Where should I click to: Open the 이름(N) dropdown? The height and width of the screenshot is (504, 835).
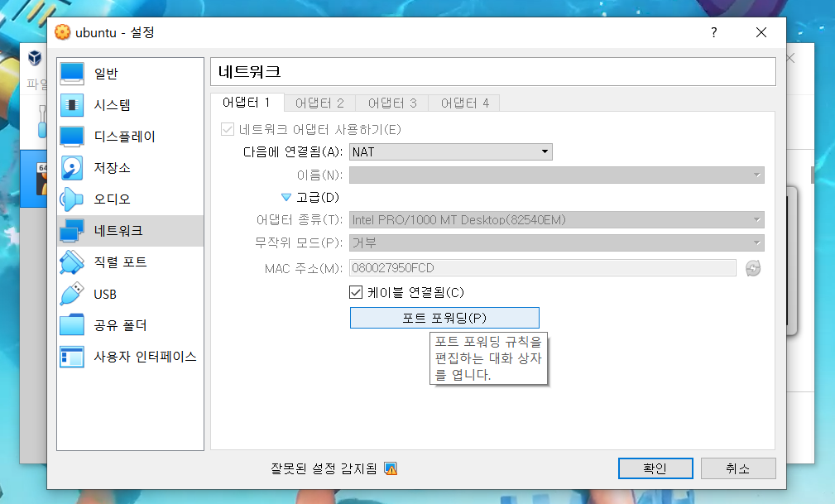pos(556,175)
